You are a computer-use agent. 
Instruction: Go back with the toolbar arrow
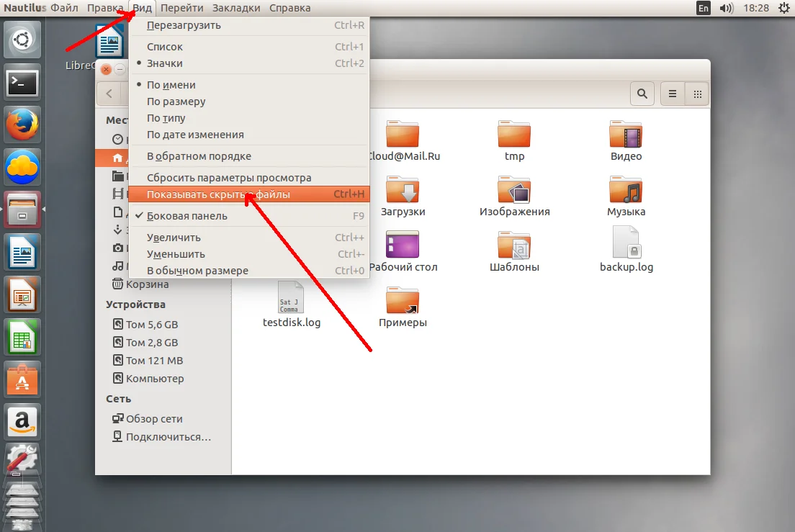click(x=109, y=94)
